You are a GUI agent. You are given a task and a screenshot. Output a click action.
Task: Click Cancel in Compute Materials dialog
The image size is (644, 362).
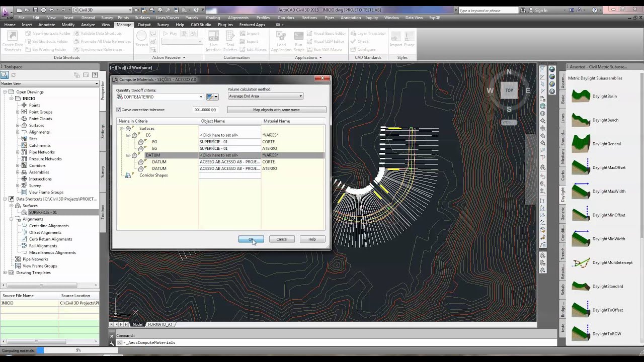pyautogui.click(x=282, y=239)
